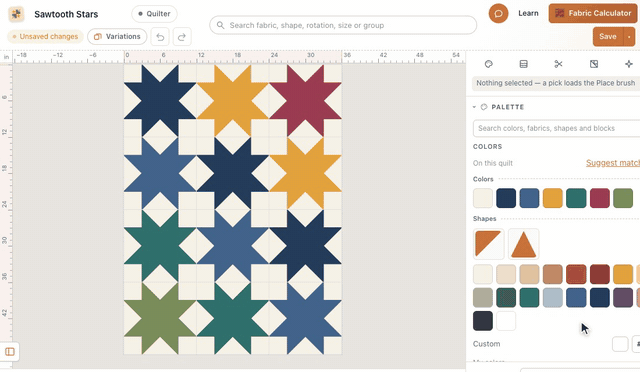Select the medium blue color used on this quilt
640x372 pixels.
(529, 198)
